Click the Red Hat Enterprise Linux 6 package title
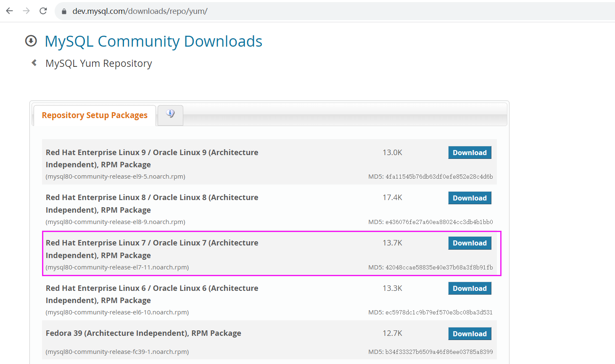This screenshot has height=364, width=615. pos(152,294)
